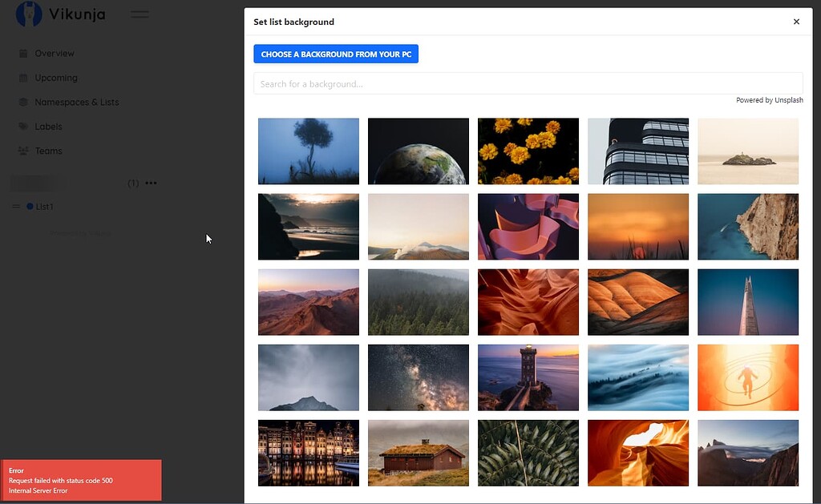Click the Vikunja logo

tap(29, 14)
